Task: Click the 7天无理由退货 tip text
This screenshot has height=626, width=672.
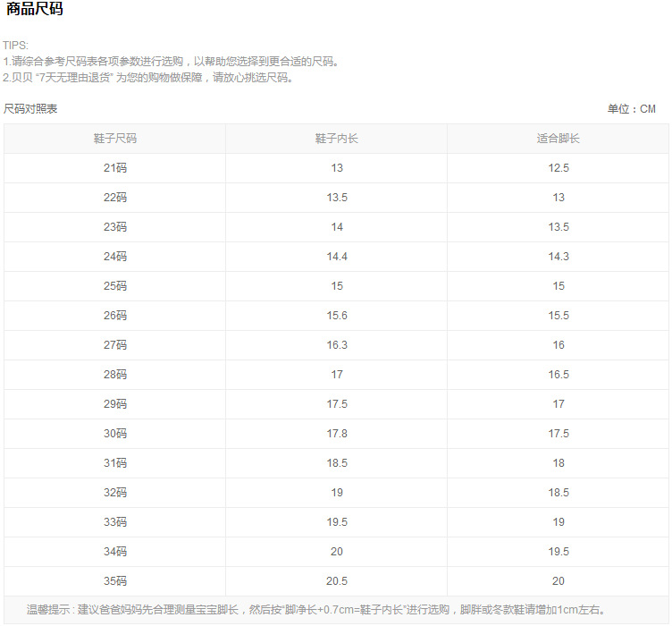Action: point(73,78)
